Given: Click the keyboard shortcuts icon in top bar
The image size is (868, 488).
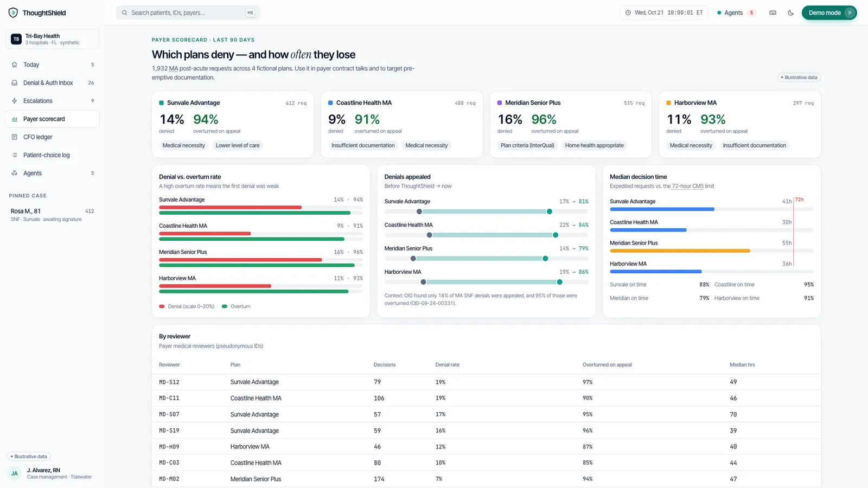Looking at the screenshot, I should (x=773, y=12).
